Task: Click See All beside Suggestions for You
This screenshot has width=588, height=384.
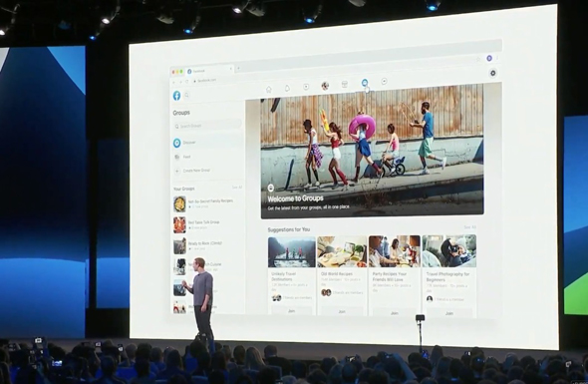Action: click(469, 227)
